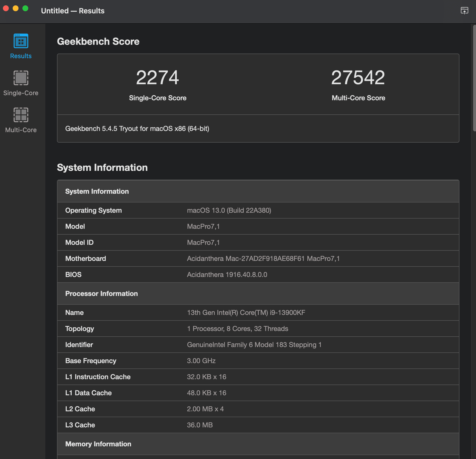Click the upload results icon in title bar
The width and height of the screenshot is (476, 459).
(464, 11)
